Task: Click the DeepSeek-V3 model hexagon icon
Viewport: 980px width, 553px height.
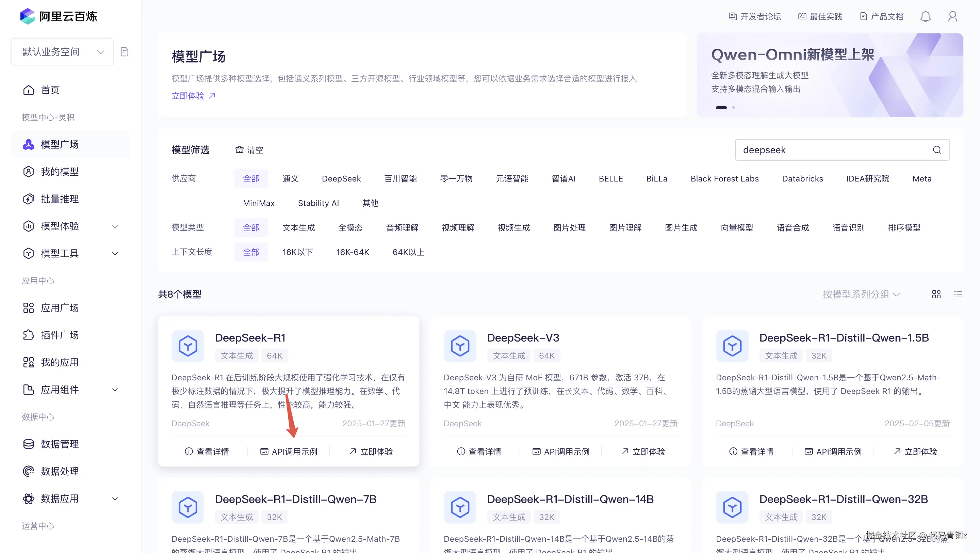Action: click(460, 346)
